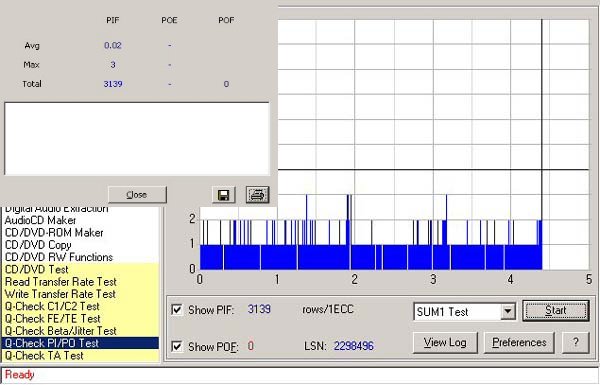Select Q-Check TA Test
Screen dimensions: 600x385
click(80, 355)
